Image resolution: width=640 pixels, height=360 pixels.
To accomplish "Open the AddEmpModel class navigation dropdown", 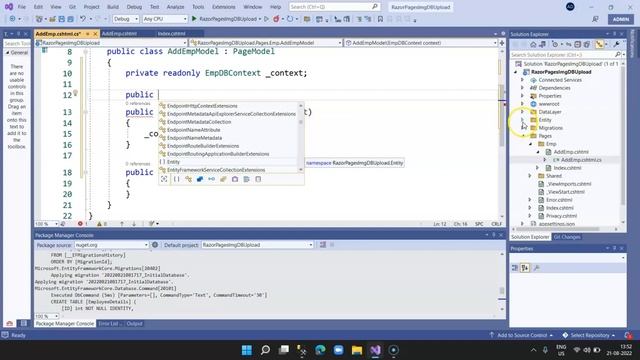I will (266, 43).
